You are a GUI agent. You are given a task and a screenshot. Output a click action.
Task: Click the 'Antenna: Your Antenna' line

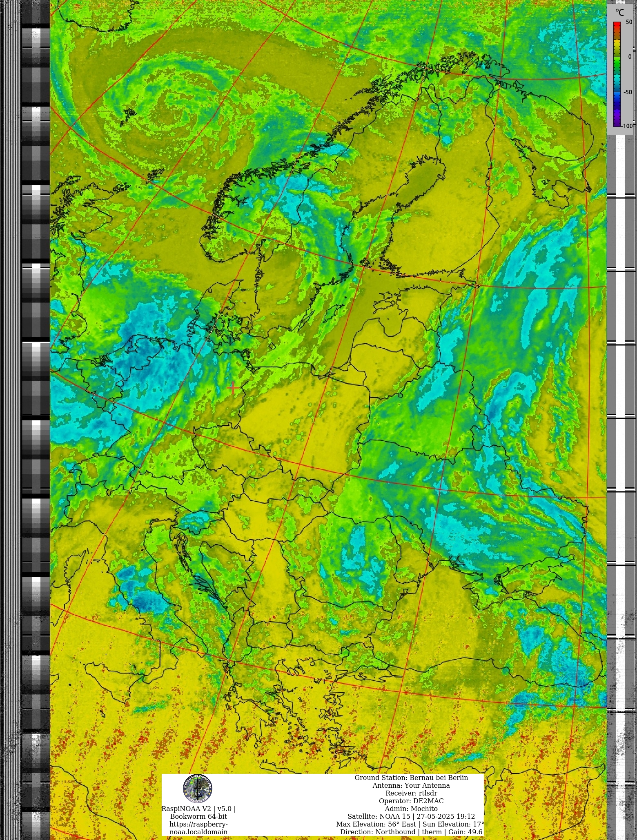coord(411,785)
